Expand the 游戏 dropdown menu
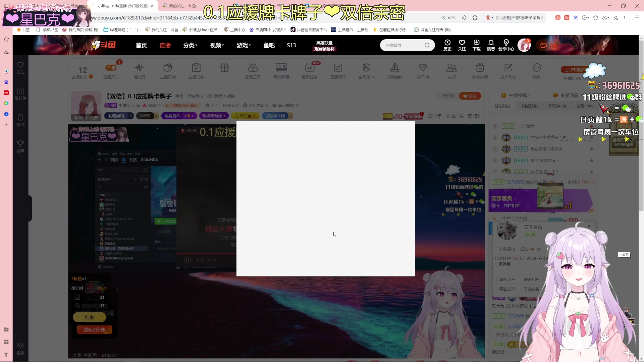Image resolution: width=644 pixels, height=362 pixels. click(244, 45)
